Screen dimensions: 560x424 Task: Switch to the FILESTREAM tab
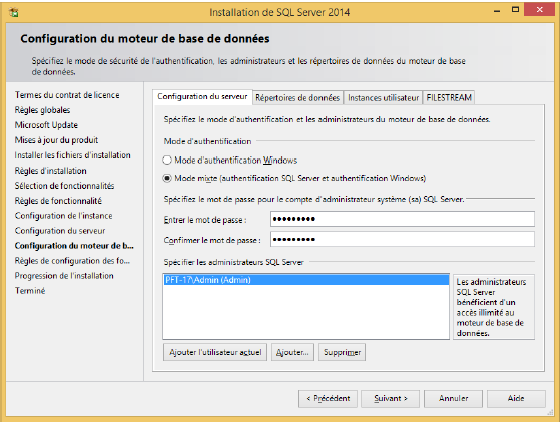click(x=449, y=98)
